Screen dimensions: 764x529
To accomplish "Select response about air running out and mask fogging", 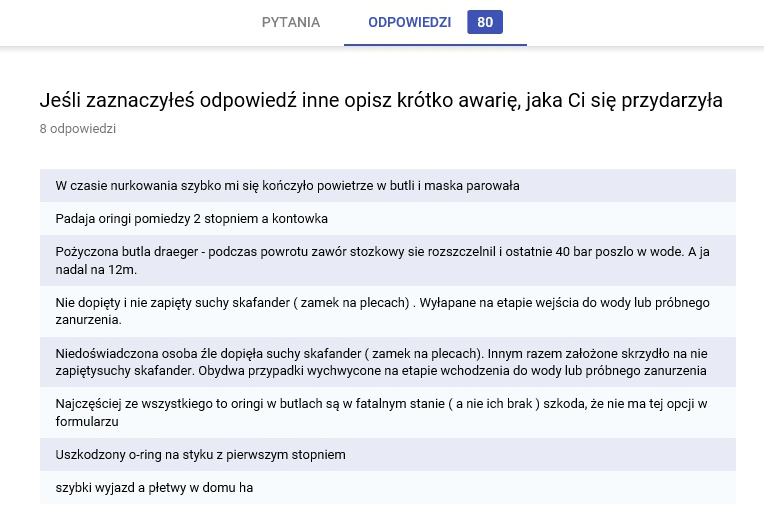I will point(388,186).
